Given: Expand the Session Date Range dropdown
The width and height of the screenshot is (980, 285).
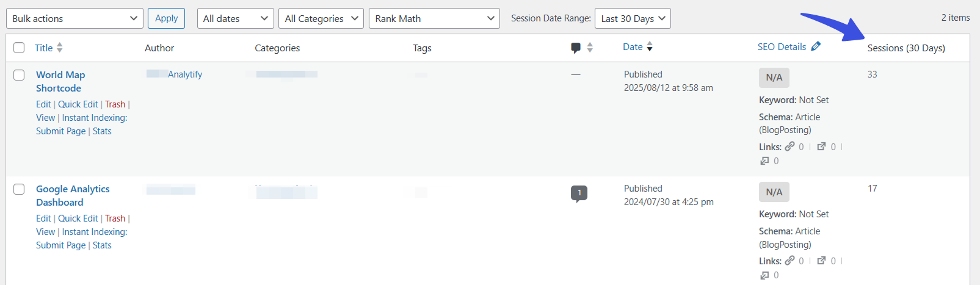Looking at the screenshot, I should (x=633, y=18).
